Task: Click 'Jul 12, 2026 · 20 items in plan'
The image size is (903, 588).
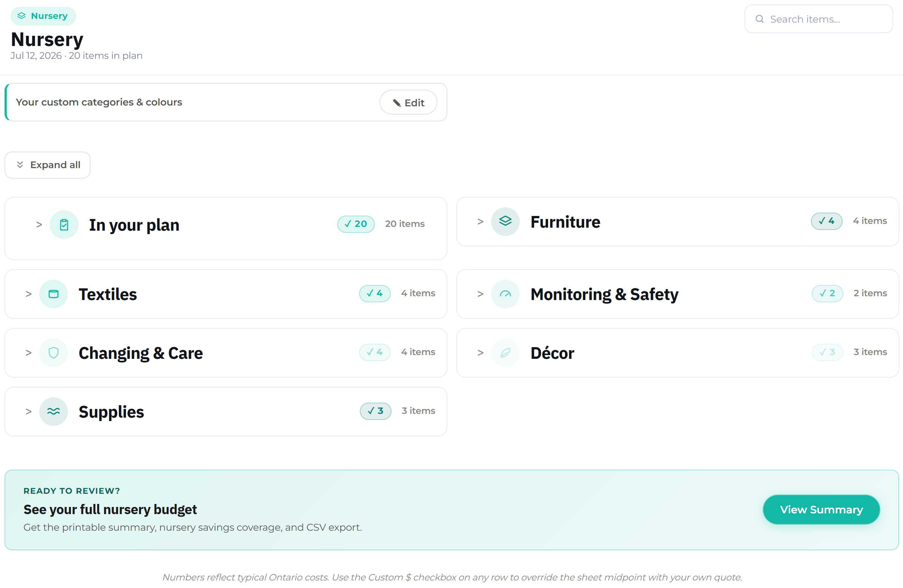Action: [76, 56]
